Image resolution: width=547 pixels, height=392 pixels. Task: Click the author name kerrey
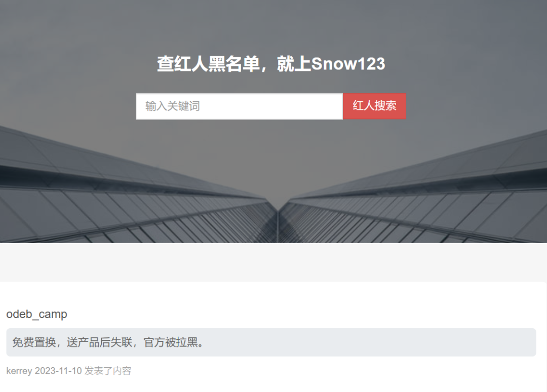(x=19, y=371)
